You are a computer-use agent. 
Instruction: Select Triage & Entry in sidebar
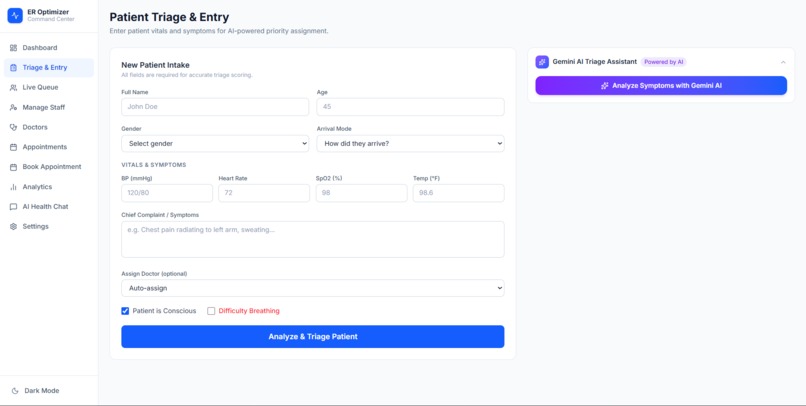click(49, 68)
